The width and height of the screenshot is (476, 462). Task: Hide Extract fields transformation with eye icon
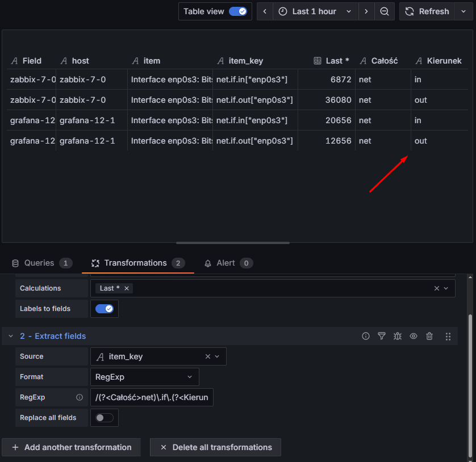[x=414, y=336]
